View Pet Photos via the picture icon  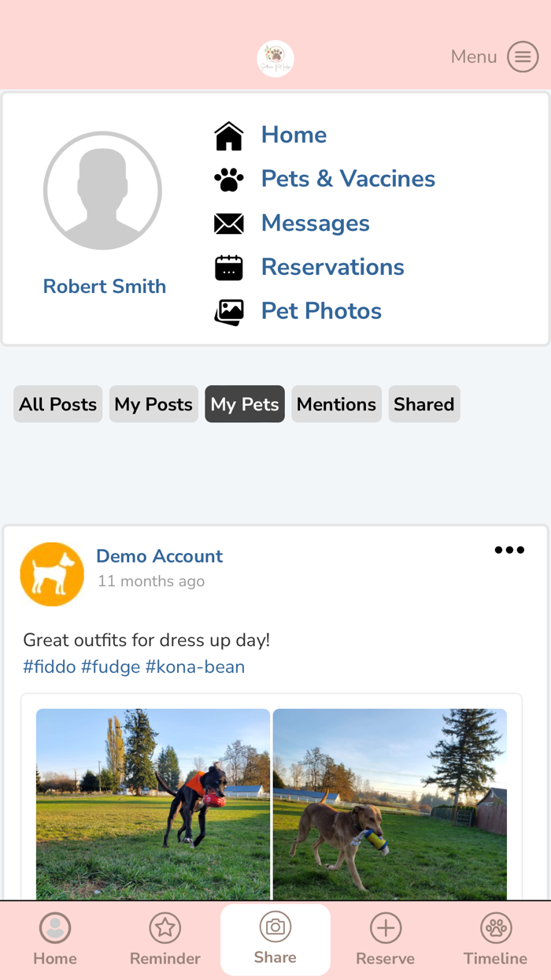[x=228, y=311]
